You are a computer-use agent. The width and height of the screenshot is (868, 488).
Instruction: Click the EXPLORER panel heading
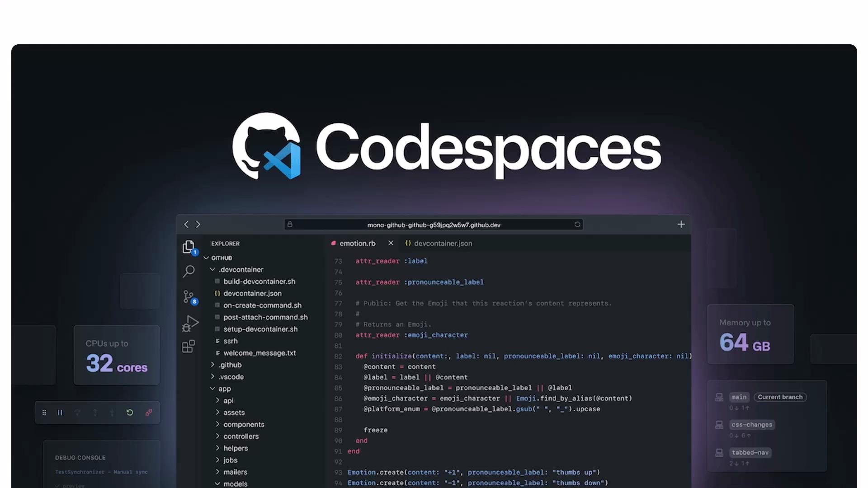click(x=225, y=244)
